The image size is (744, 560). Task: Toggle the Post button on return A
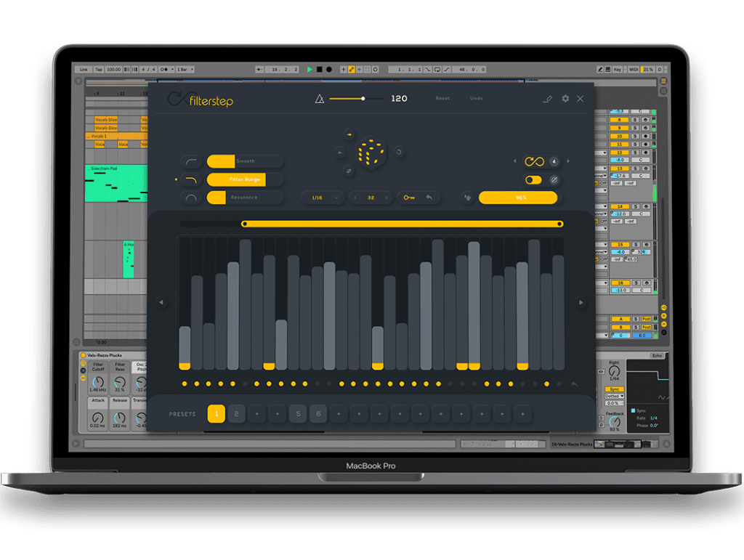click(646, 319)
